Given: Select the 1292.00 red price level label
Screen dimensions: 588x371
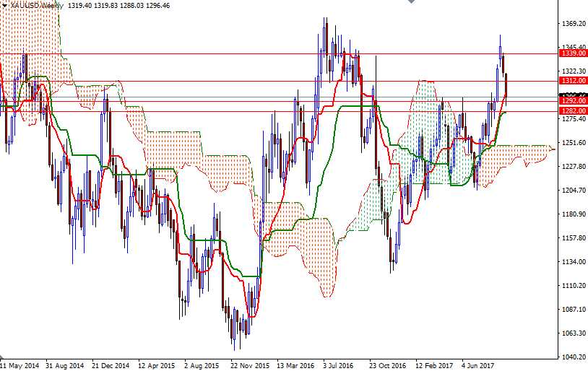Looking at the screenshot, I should point(573,101).
